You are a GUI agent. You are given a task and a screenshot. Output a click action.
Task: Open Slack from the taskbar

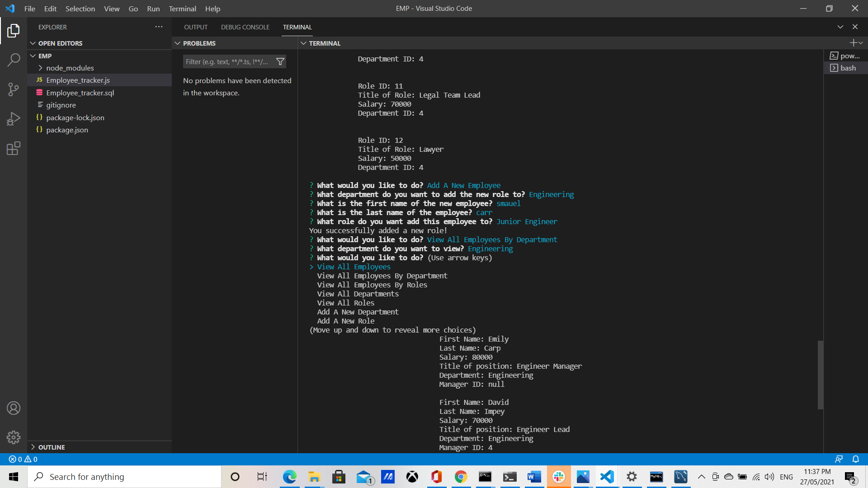point(558,477)
